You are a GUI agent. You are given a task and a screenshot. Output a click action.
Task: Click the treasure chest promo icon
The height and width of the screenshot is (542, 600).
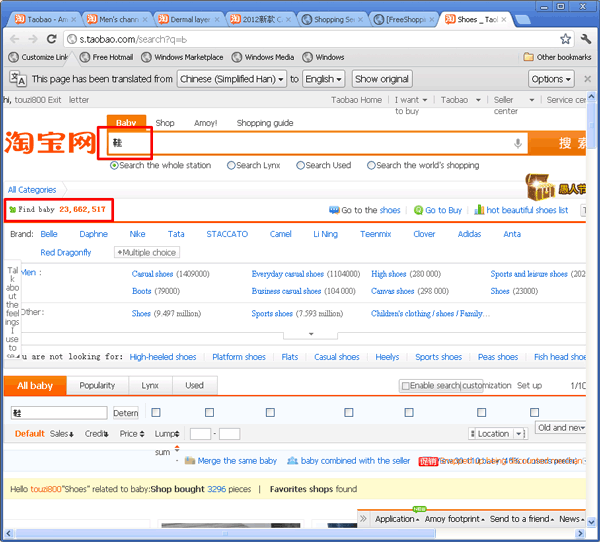point(540,187)
